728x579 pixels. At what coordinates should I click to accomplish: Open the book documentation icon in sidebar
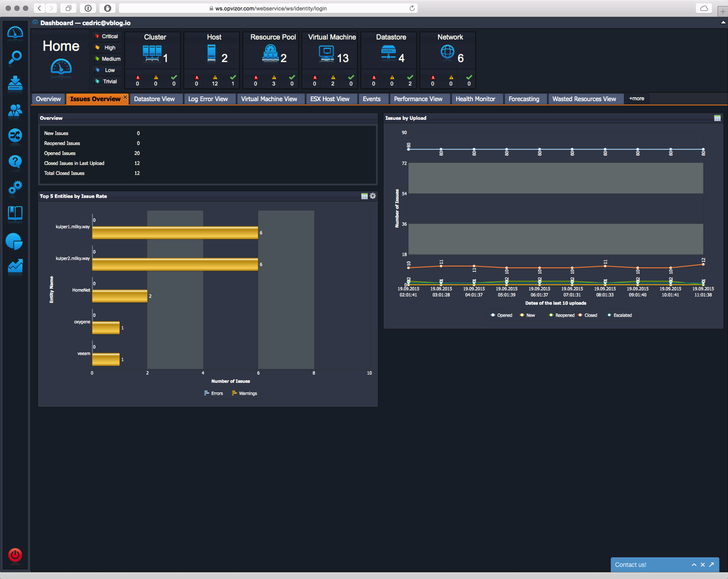(15, 213)
